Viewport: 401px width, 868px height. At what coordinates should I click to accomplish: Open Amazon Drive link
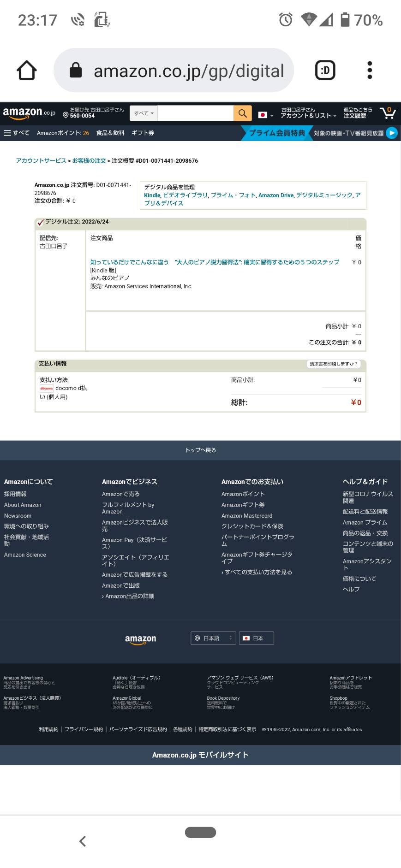(x=276, y=195)
